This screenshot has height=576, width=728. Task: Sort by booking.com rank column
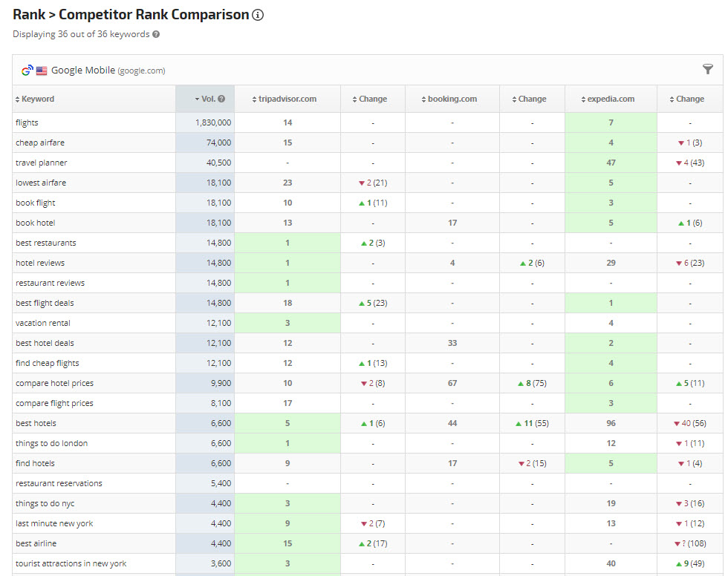(x=452, y=99)
